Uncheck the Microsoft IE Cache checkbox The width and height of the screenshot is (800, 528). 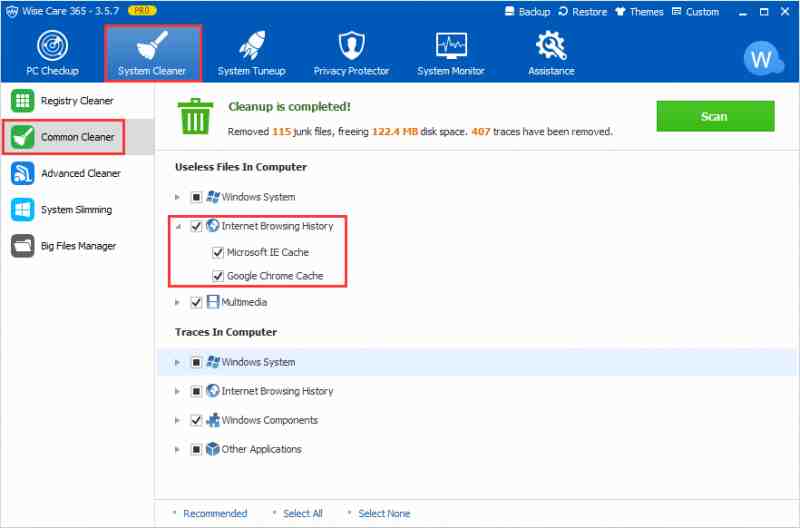tap(218, 253)
